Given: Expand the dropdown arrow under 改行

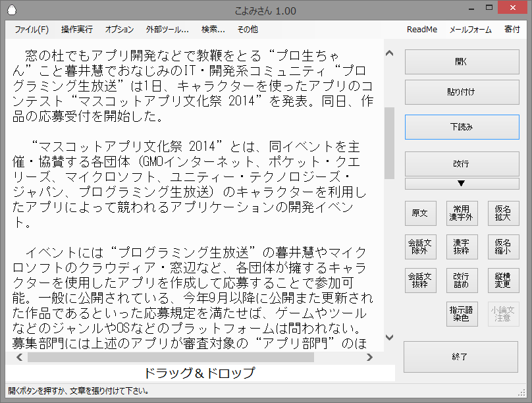Looking at the screenshot, I should click(462, 184).
